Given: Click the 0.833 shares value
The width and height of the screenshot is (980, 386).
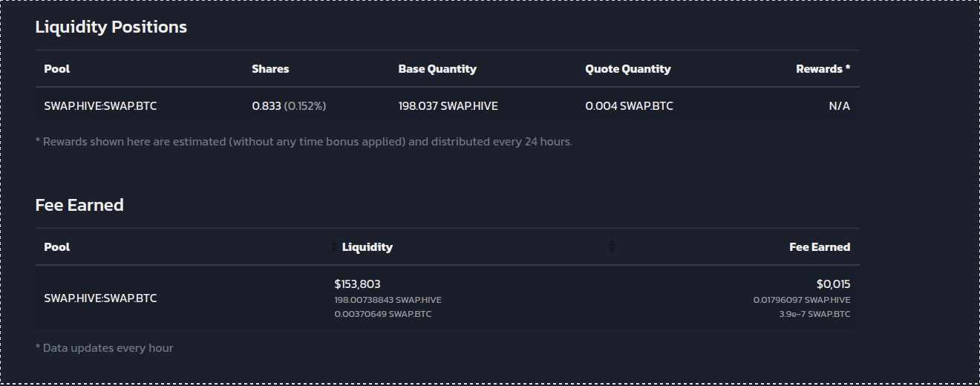Looking at the screenshot, I should click(267, 106).
